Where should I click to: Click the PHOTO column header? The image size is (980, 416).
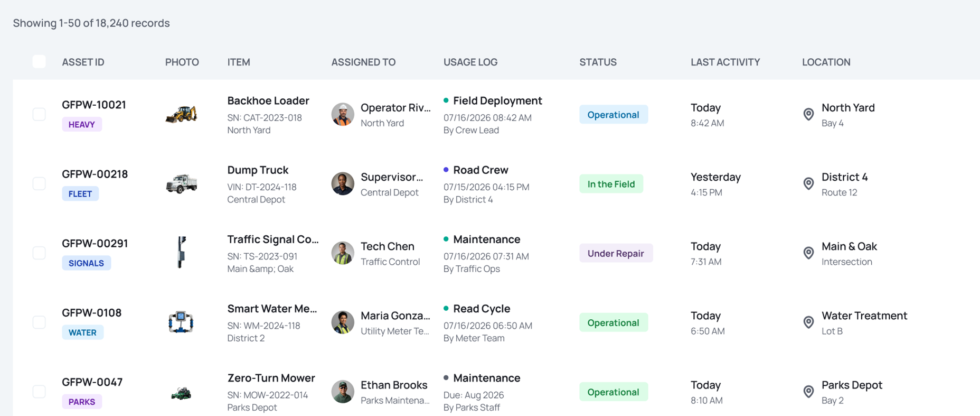182,62
